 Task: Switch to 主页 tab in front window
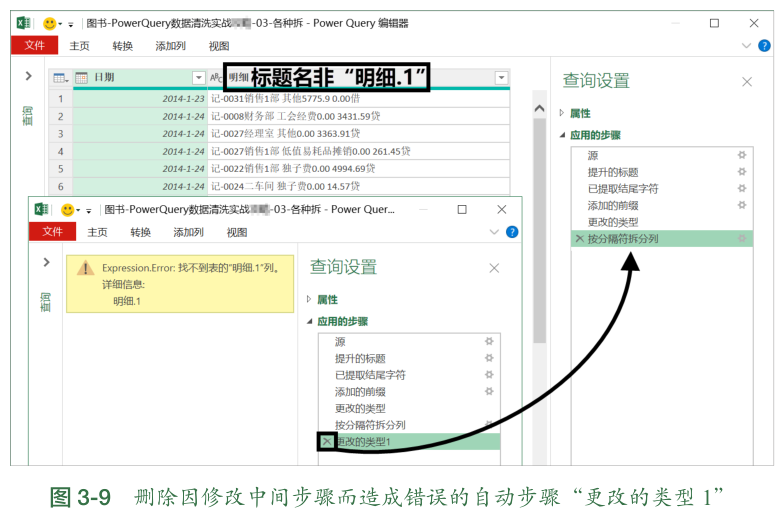(x=97, y=232)
